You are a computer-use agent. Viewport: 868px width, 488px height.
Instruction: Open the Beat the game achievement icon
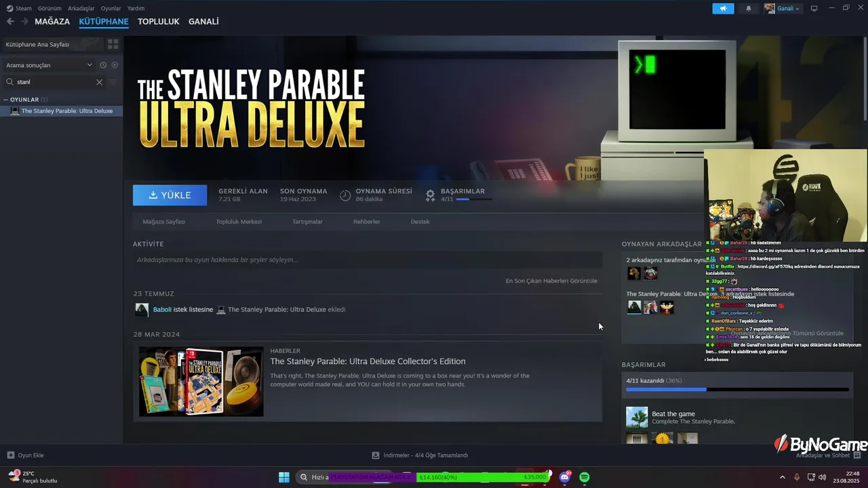(637, 417)
